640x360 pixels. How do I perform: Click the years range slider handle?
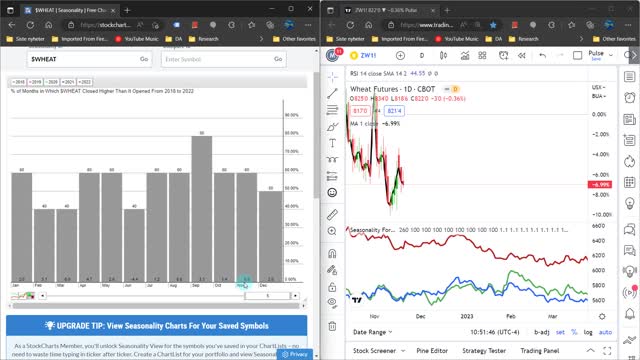tap(267, 296)
